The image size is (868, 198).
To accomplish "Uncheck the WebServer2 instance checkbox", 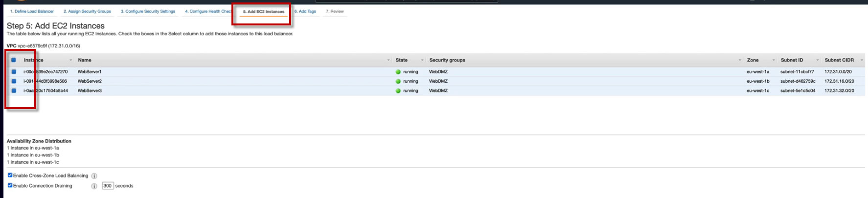I will [x=14, y=81].
